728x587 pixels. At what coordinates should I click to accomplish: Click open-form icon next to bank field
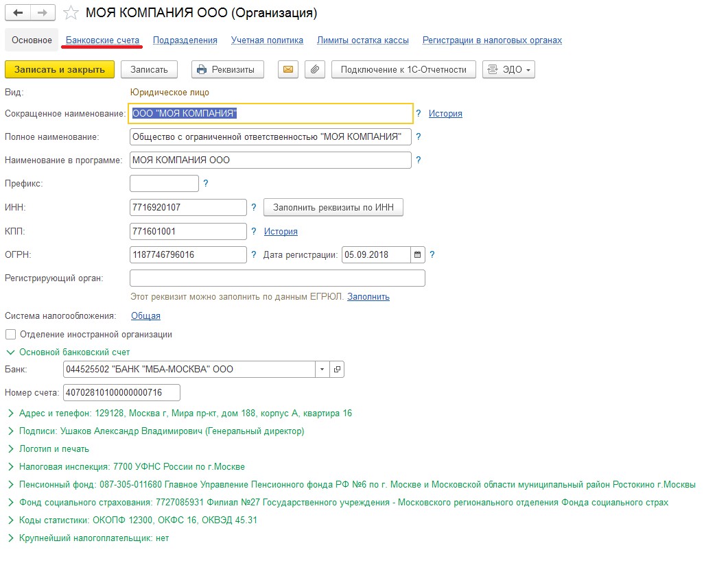[x=337, y=369]
